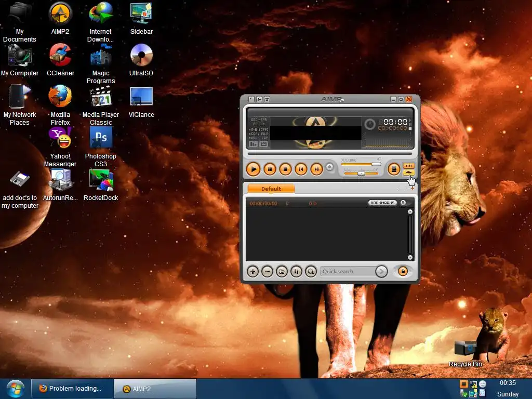Image resolution: width=532 pixels, height=399 pixels.
Task: Launch Yahoo! Messenger from desktop
Action: click(x=60, y=147)
